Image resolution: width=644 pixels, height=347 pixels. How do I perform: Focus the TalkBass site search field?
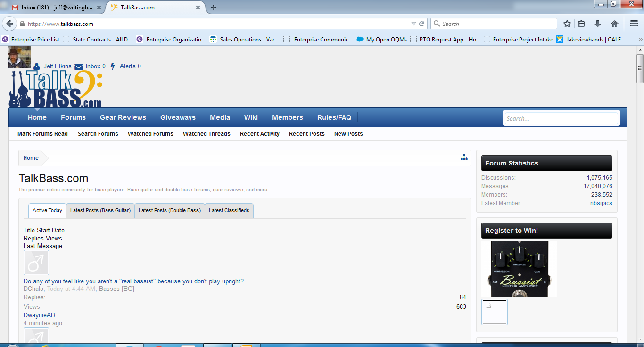(561, 118)
